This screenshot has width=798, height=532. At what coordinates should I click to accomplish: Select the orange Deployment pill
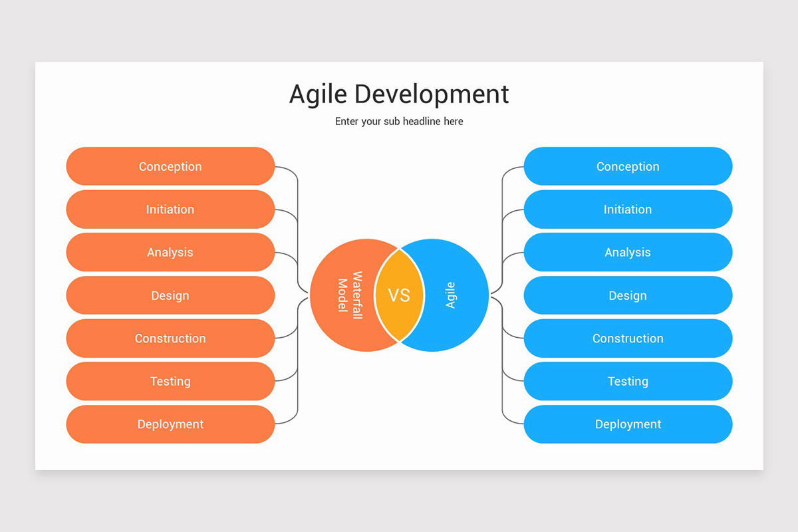coord(170,424)
